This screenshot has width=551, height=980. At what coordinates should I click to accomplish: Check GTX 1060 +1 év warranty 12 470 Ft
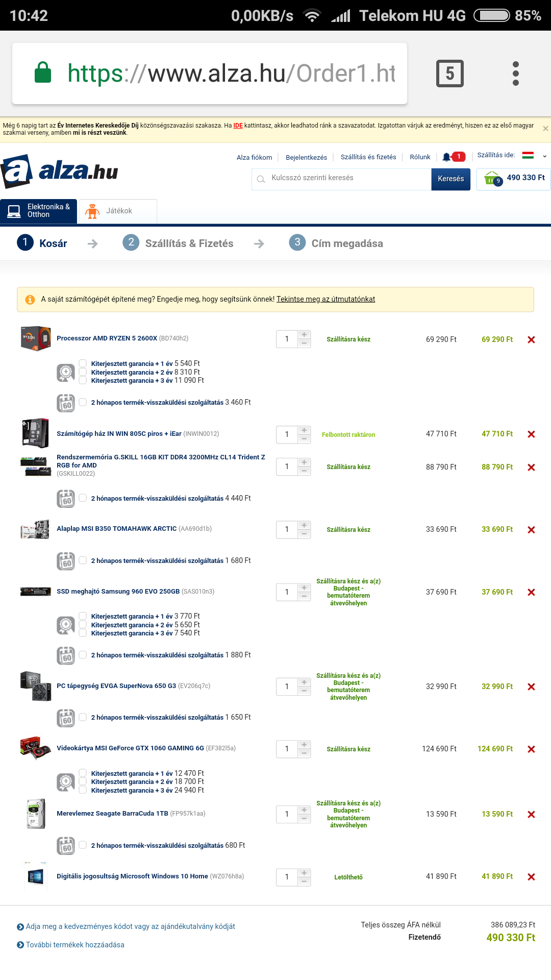(x=83, y=773)
